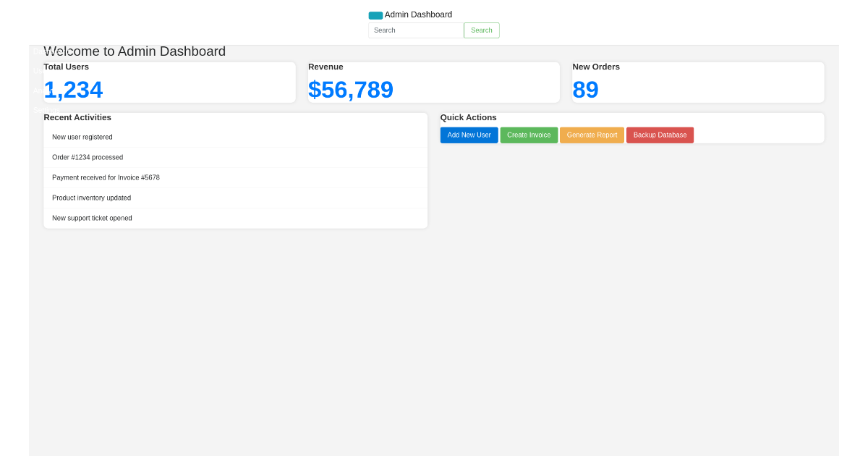Select the New Orders stat card
Screen dimensions: 868x456
(x=697, y=82)
